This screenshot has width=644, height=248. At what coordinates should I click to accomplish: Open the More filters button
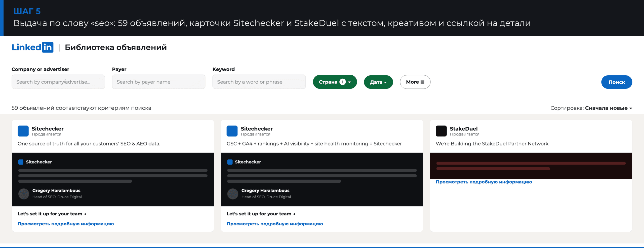[x=415, y=82]
